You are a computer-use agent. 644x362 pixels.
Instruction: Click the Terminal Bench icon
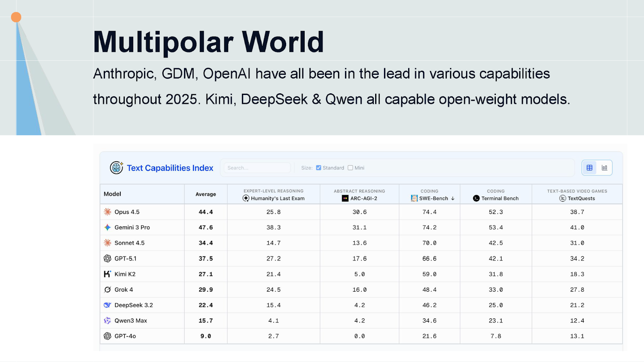[477, 198]
